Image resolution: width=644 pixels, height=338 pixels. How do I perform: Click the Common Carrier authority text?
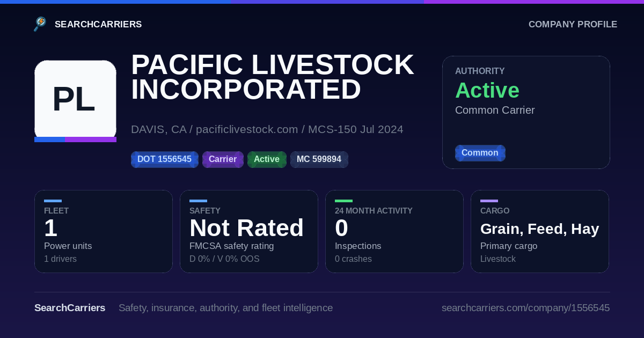click(495, 110)
